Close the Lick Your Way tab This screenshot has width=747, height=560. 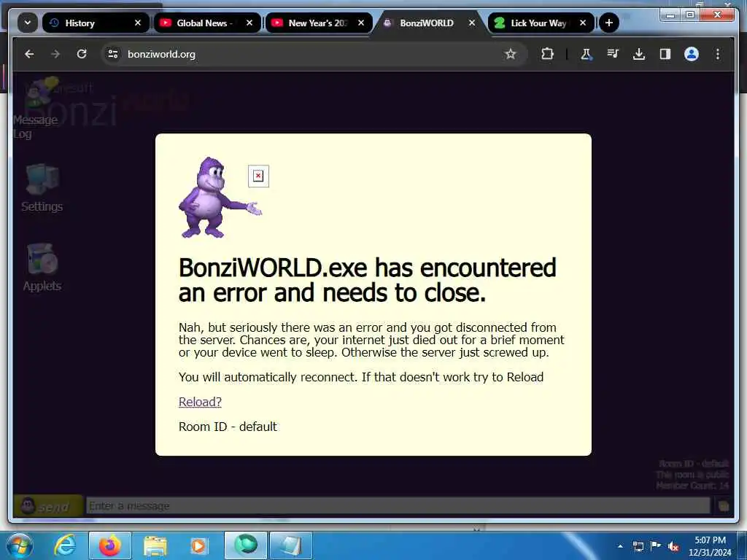(x=583, y=23)
